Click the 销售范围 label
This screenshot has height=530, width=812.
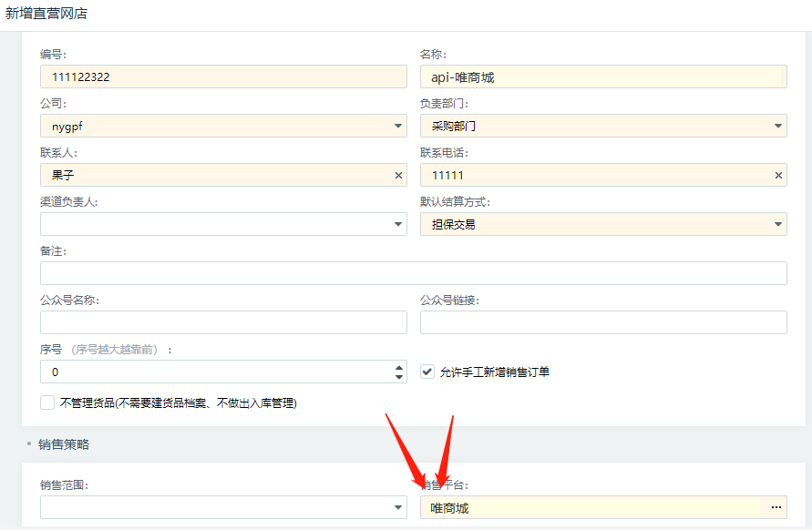point(64,485)
